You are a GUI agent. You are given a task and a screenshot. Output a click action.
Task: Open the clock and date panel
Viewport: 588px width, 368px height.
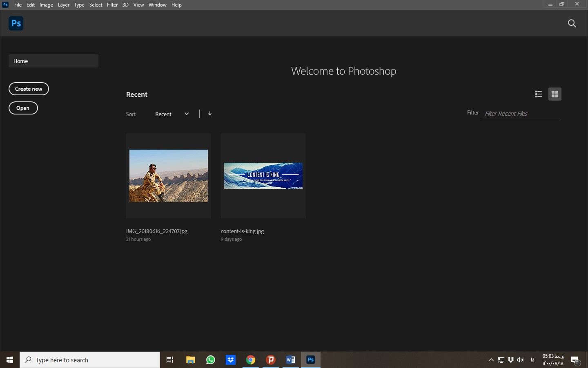[x=553, y=360]
